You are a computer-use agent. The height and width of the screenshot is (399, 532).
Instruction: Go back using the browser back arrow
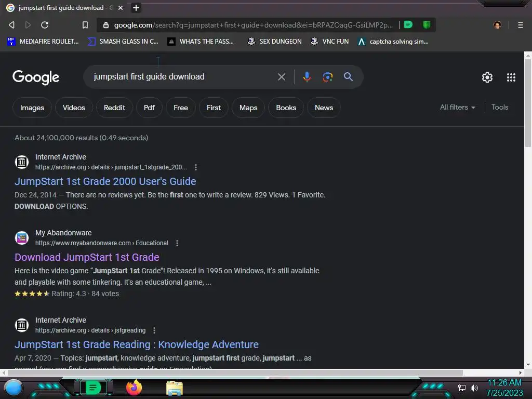11,25
